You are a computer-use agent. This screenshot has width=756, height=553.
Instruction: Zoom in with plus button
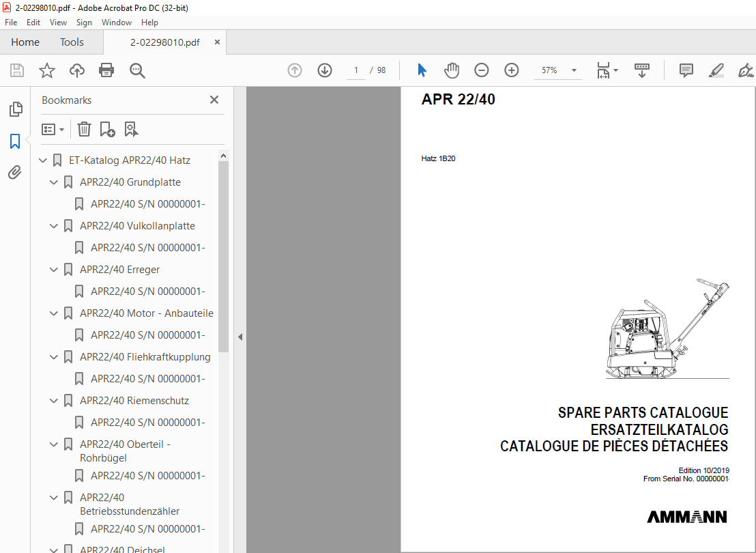point(511,70)
